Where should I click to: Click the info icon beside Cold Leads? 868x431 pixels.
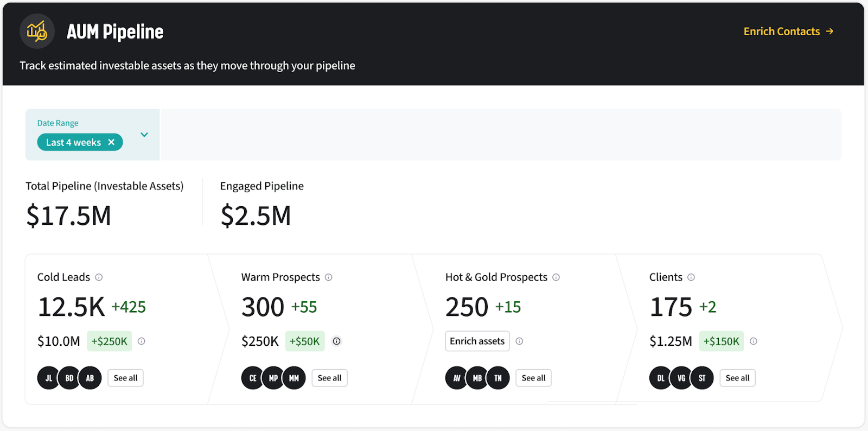[99, 277]
